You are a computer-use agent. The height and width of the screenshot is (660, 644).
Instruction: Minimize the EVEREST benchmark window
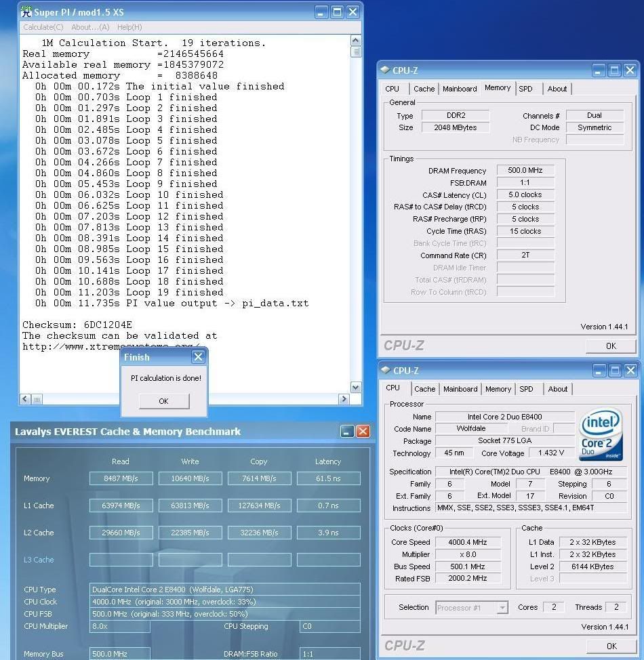click(x=347, y=431)
